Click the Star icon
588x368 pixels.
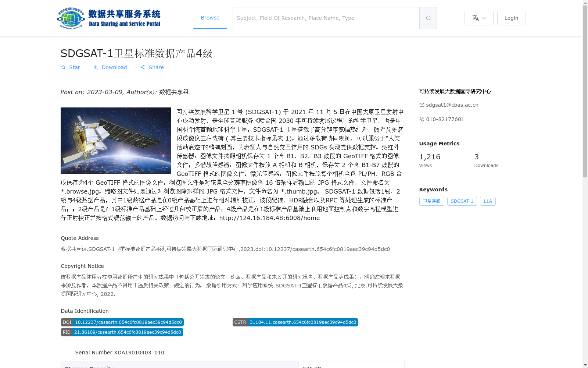point(63,67)
